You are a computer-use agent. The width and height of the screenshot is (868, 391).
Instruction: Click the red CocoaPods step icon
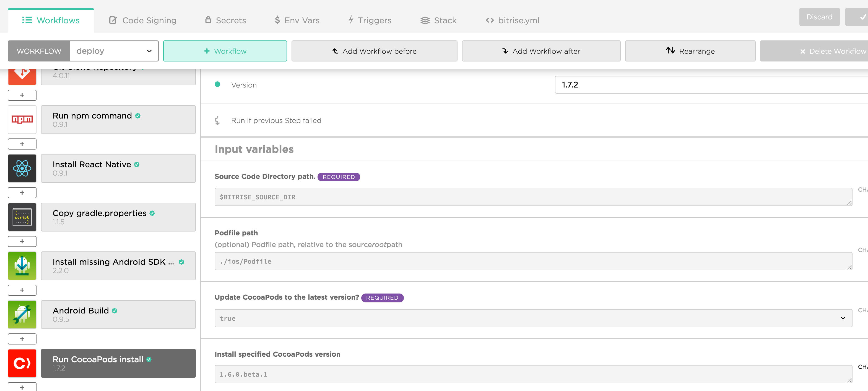pos(22,363)
